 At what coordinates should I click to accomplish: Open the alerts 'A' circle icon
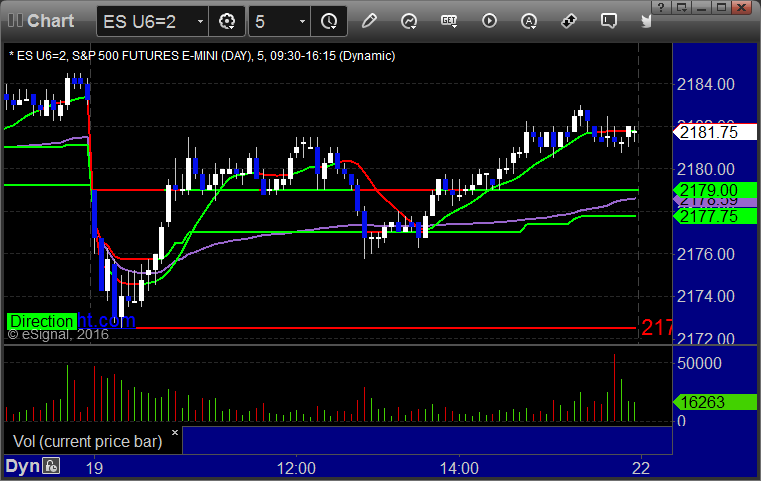pyautogui.click(x=529, y=21)
